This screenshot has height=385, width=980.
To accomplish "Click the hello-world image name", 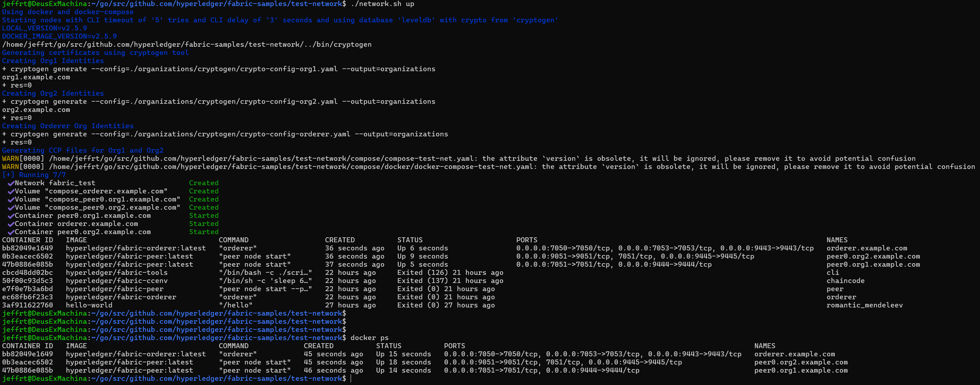I will [x=88, y=305].
